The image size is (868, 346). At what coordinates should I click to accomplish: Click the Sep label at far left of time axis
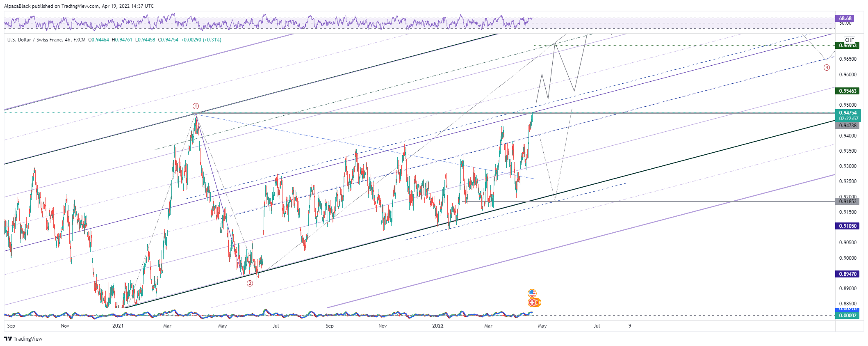coord(11,326)
